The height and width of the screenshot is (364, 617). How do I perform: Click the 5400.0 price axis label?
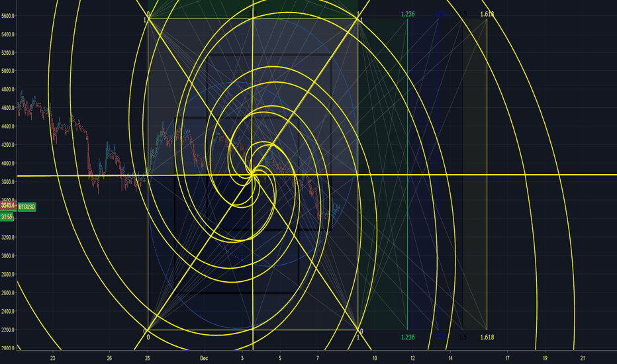tap(8, 34)
